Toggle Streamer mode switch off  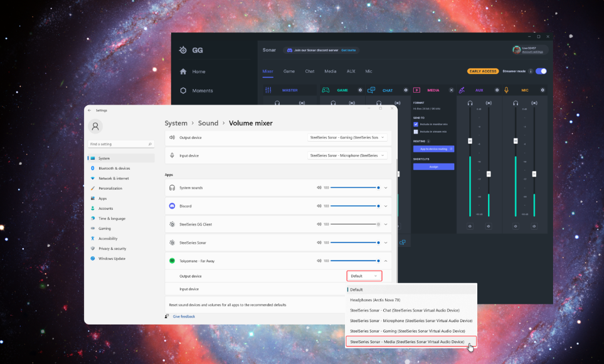pyautogui.click(x=541, y=71)
